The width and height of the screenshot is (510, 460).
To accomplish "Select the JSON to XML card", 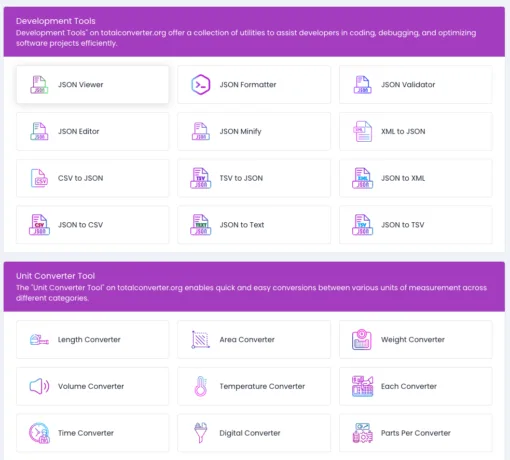I will pos(415,178).
